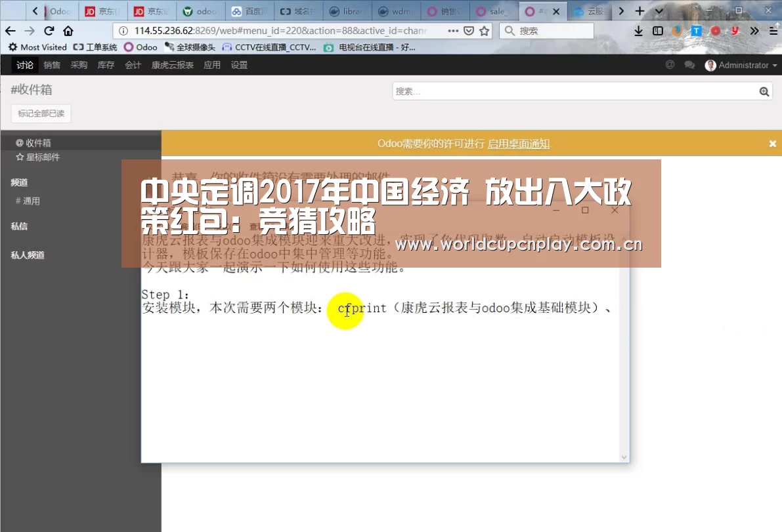
Task: Click the 私人频道 sidebar heading
Action: pyautogui.click(x=28, y=255)
